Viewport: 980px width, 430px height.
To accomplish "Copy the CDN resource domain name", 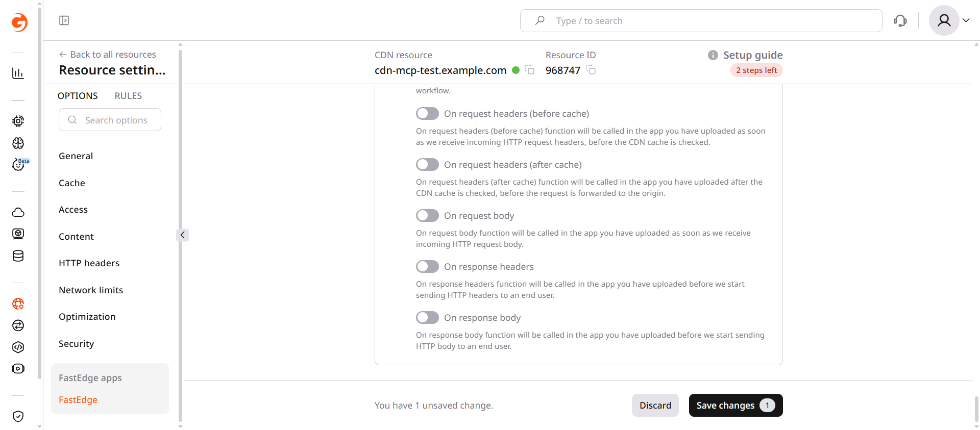I will [x=530, y=70].
